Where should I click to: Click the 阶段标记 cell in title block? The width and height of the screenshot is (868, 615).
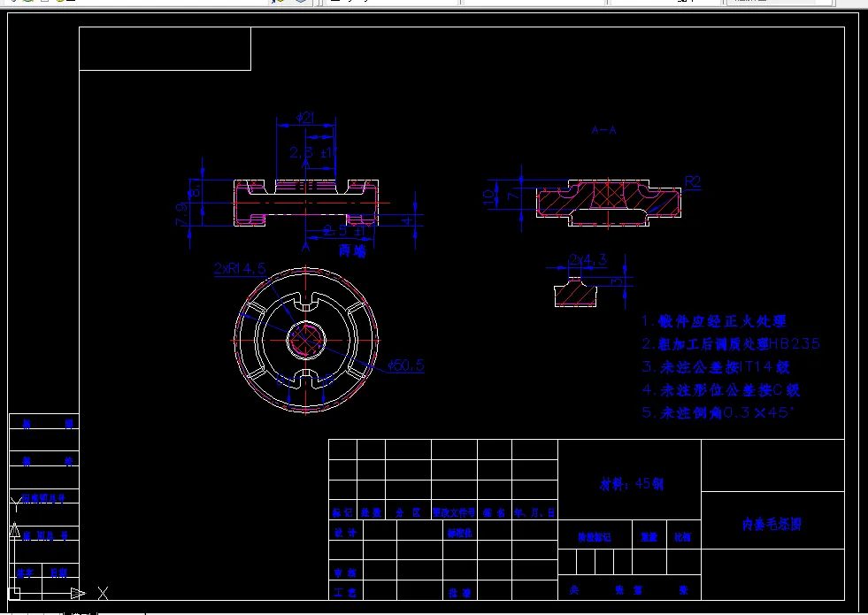point(595,536)
